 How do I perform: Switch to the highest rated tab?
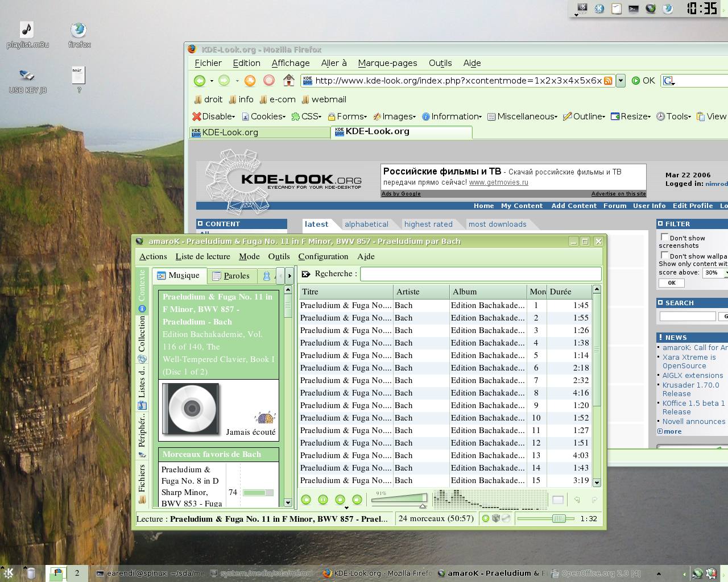(428, 225)
